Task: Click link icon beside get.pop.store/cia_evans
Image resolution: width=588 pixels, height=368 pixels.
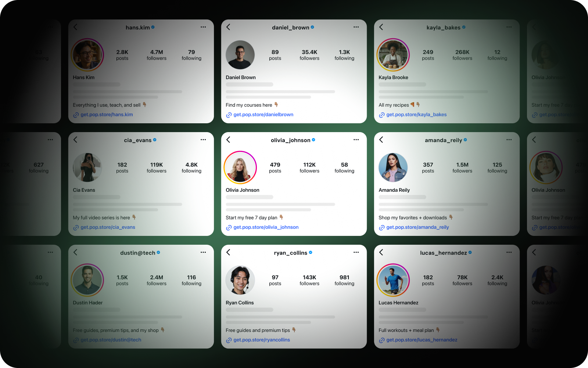Action: pos(76,227)
